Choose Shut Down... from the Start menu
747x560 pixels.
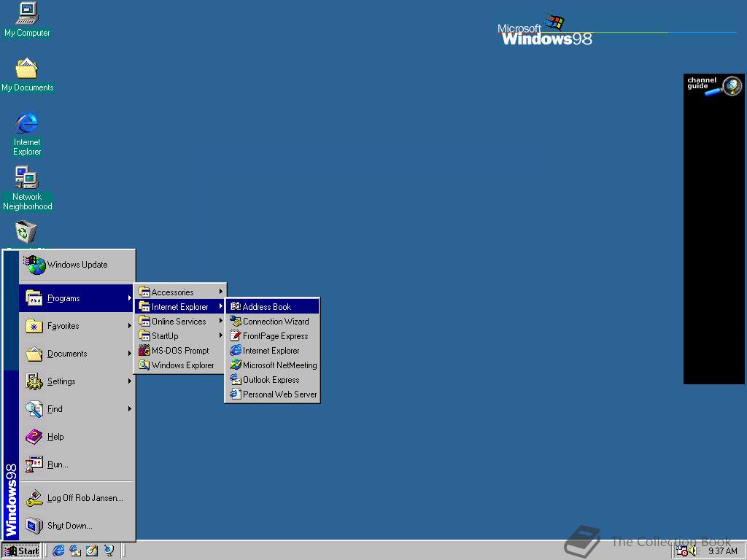click(x=76, y=526)
